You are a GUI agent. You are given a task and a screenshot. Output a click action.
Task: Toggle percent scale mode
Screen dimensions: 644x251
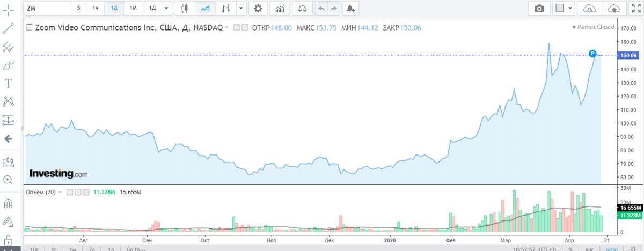[x=571, y=248]
